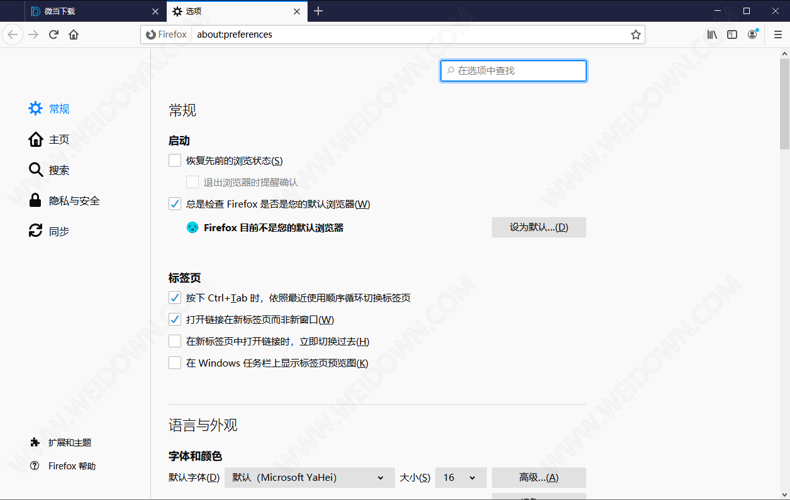Open the Firefox 帮助 link
Viewport: 790px width, 500px height.
[72, 466]
